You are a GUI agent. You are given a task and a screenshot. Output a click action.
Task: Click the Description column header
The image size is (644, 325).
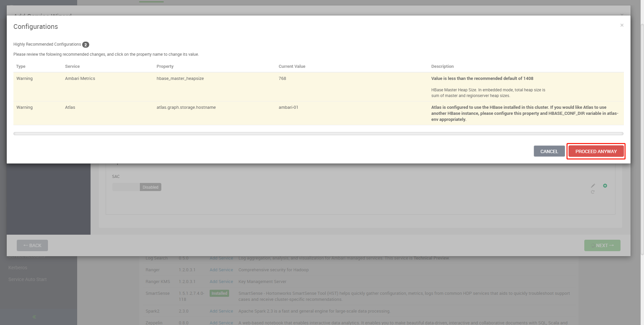(x=442, y=66)
